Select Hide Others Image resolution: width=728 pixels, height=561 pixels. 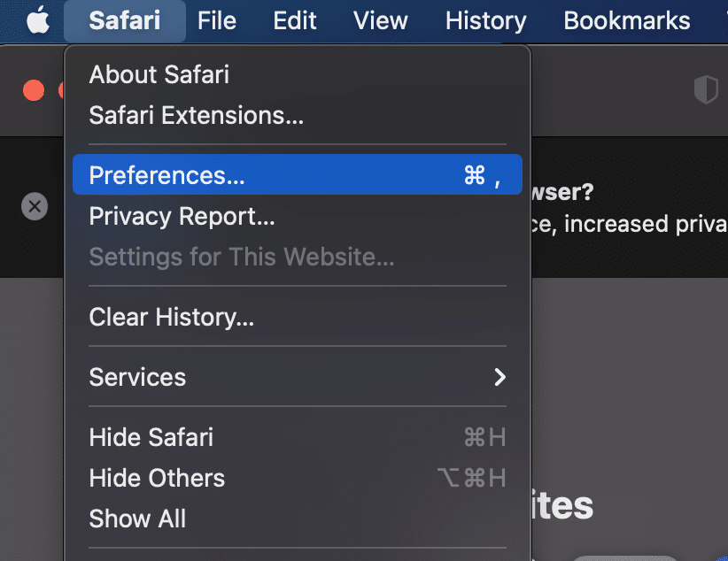point(156,478)
